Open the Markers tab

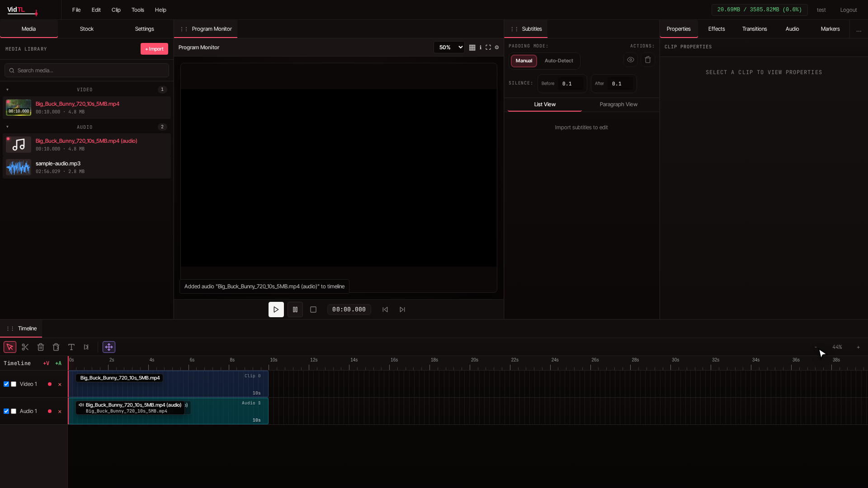point(830,29)
